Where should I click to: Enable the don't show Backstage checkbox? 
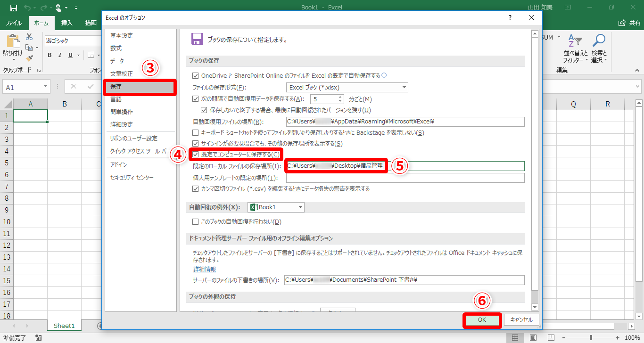[x=196, y=133]
